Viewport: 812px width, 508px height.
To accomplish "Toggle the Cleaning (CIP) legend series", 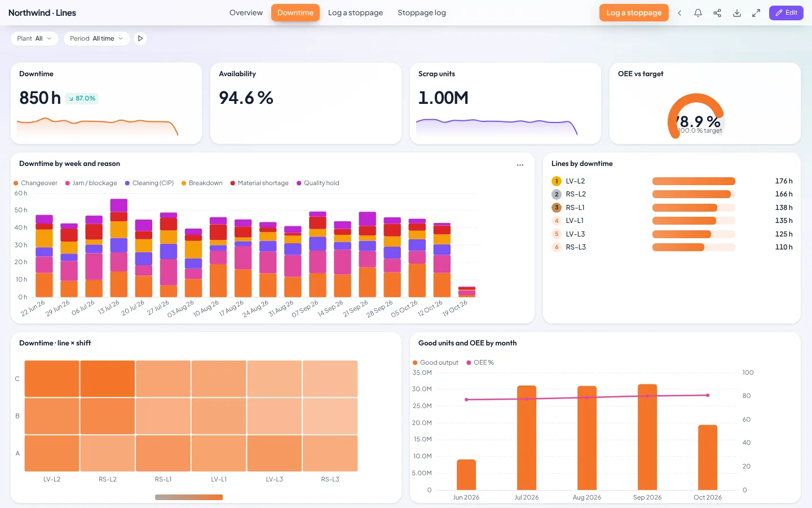I will pos(149,183).
